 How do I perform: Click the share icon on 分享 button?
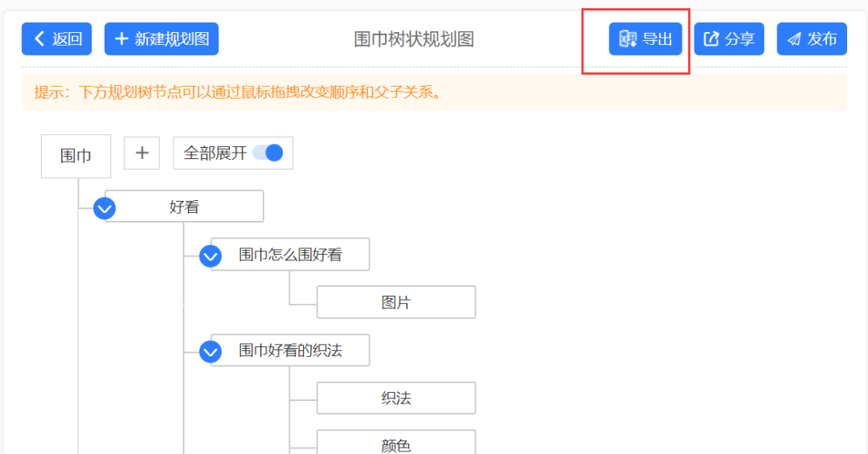pos(710,39)
